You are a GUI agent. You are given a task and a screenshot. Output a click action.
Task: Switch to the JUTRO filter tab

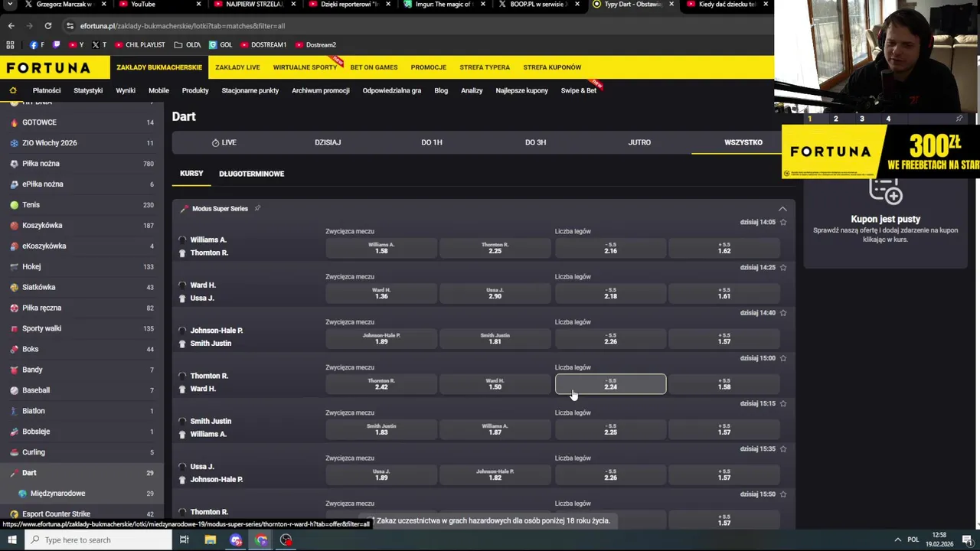pos(639,142)
